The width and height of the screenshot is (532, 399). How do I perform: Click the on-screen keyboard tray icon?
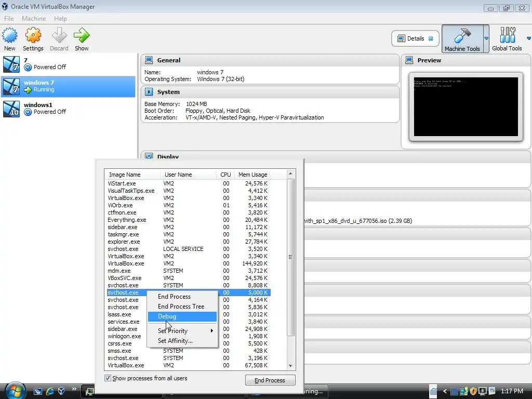434,391
